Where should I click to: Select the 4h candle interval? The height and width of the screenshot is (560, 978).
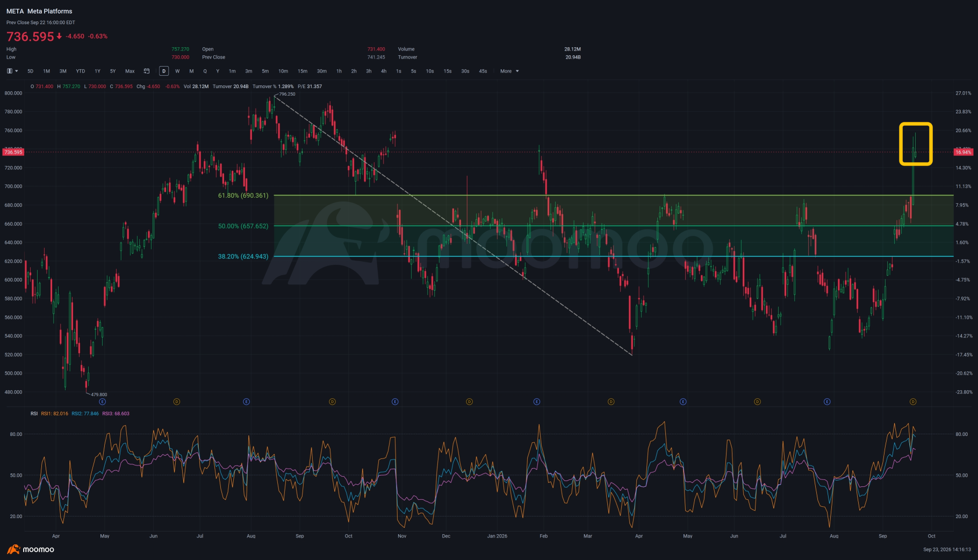384,71
